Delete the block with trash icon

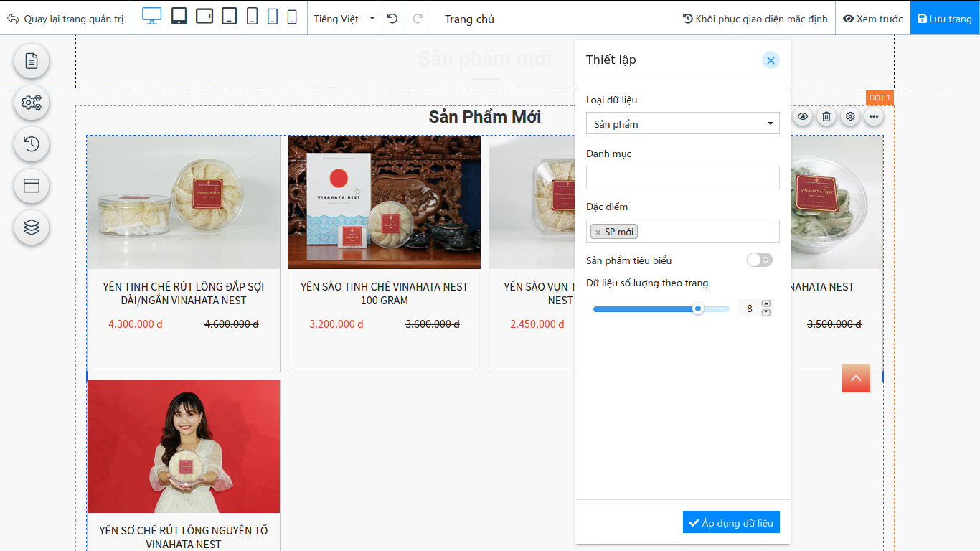(x=826, y=116)
